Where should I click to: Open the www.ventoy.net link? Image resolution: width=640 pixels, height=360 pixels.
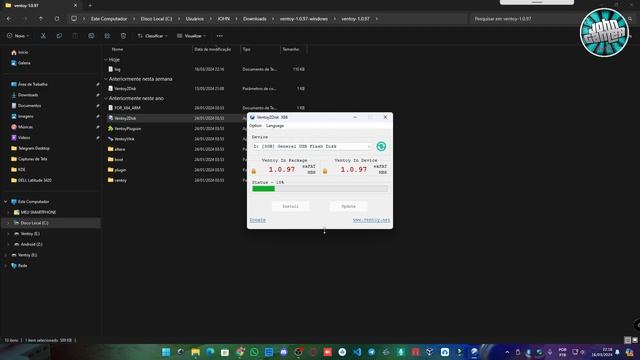tap(371, 220)
